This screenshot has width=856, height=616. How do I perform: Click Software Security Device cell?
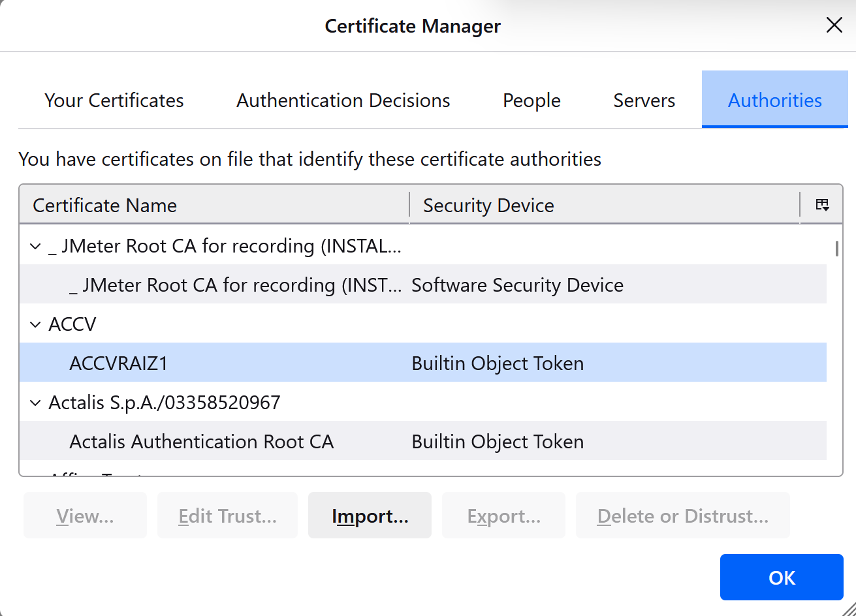517,285
